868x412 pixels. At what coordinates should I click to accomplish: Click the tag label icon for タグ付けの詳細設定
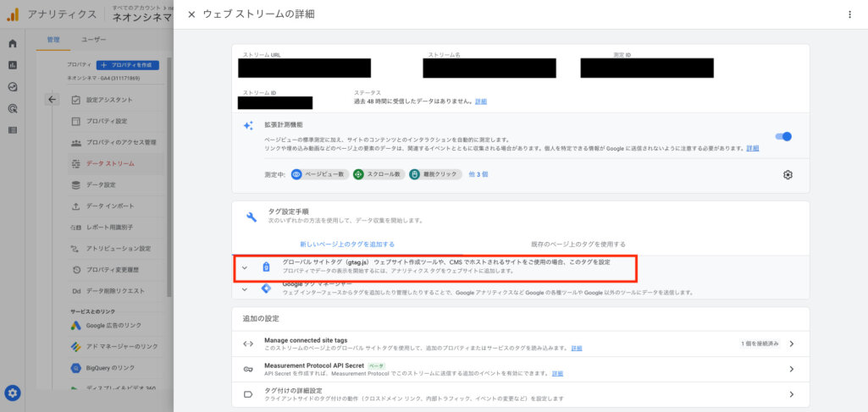tap(248, 395)
